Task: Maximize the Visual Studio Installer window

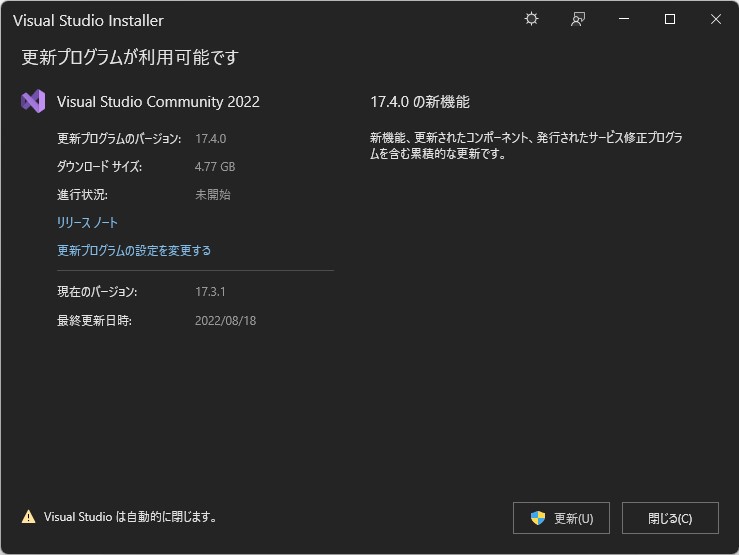Action: point(670,19)
